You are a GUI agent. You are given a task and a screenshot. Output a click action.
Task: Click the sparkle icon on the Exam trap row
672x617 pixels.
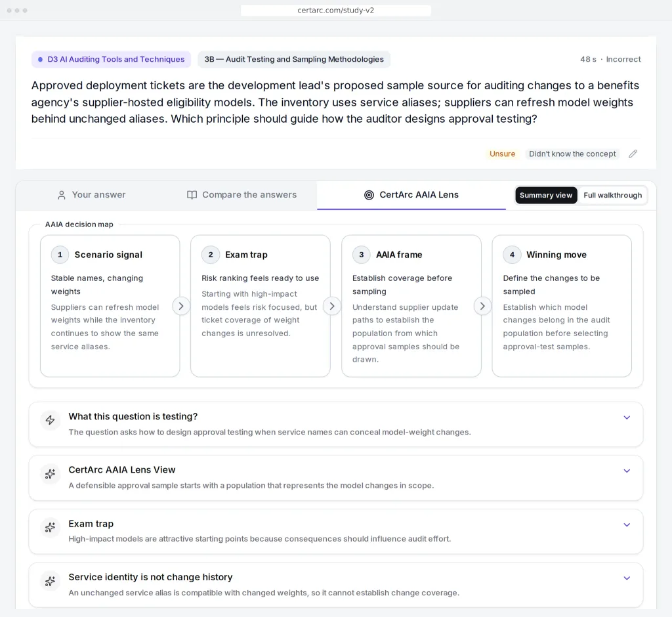[50, 527]
